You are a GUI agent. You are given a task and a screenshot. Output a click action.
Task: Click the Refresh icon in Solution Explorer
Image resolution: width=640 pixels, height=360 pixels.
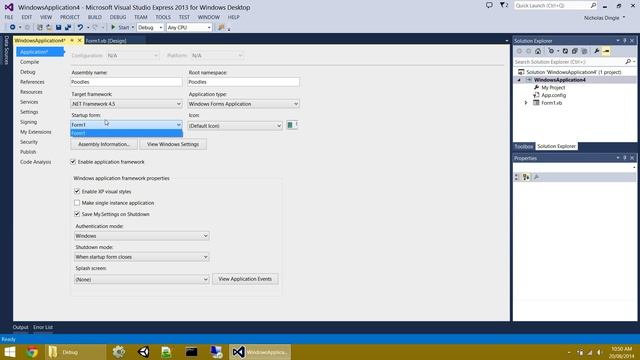coord(565,51)
